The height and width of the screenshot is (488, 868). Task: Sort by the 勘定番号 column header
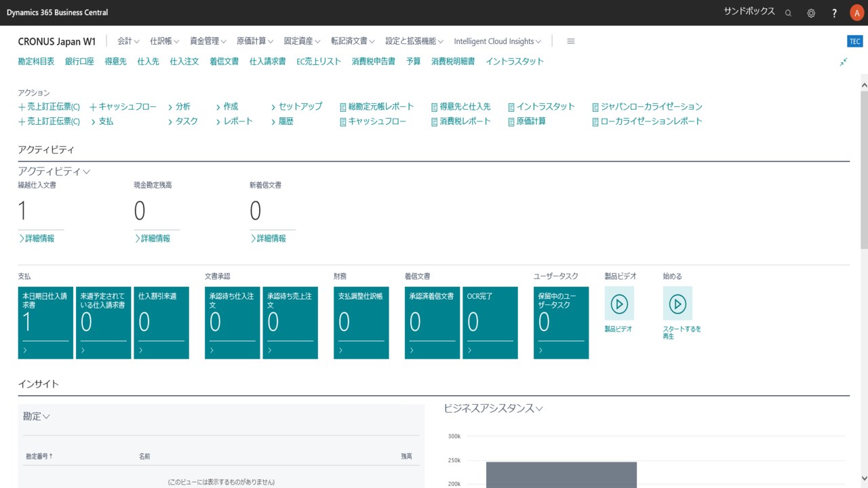pyautogui.click(x=39, y=456)
